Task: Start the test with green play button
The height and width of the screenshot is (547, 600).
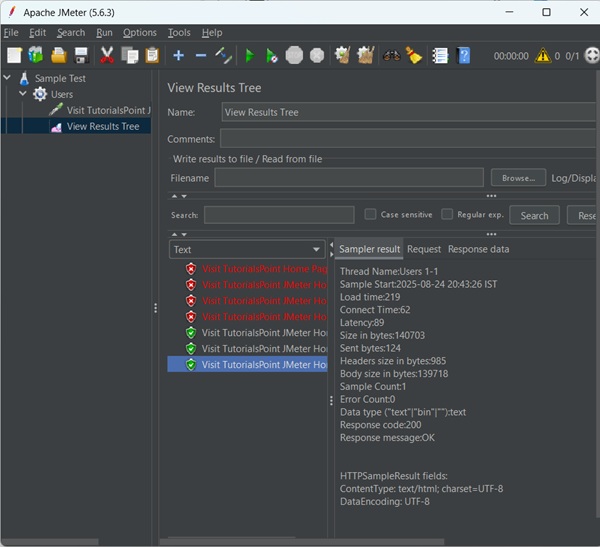Action: click(249, 56)
